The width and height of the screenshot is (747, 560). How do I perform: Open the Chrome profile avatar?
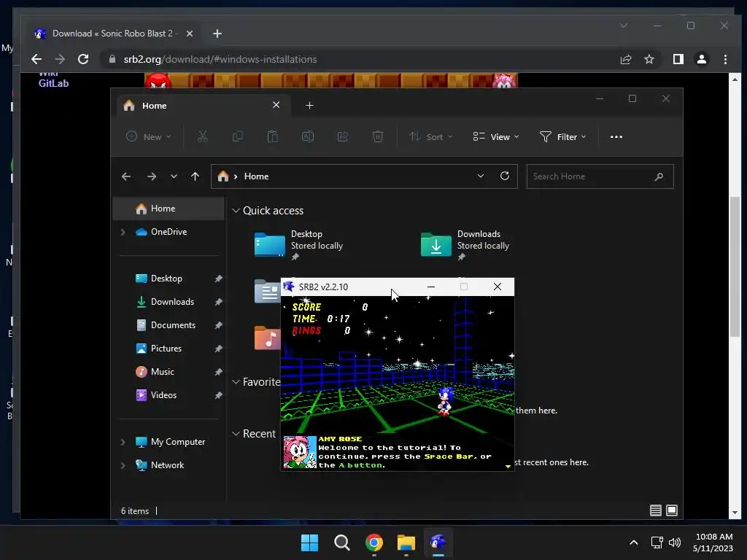pyautogui.click(x=701, y=59)
